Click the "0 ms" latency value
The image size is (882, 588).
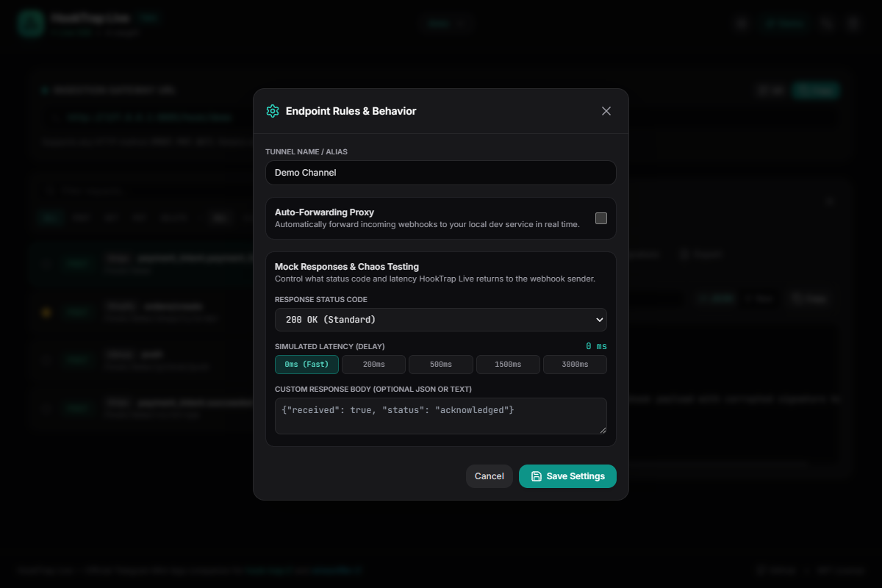point(596,346)
